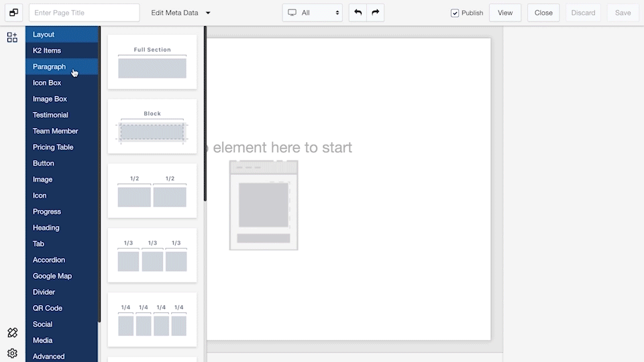Click the Close button in toolbar

[x=543, y=13]
